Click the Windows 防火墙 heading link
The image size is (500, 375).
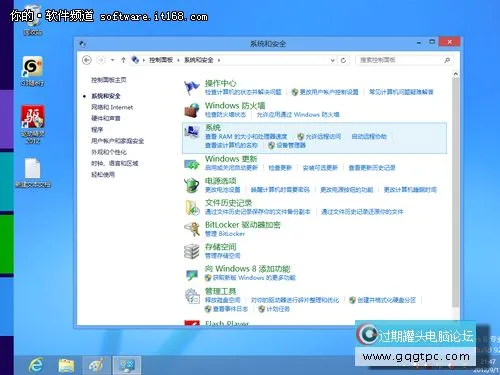[x=235, y=106]
